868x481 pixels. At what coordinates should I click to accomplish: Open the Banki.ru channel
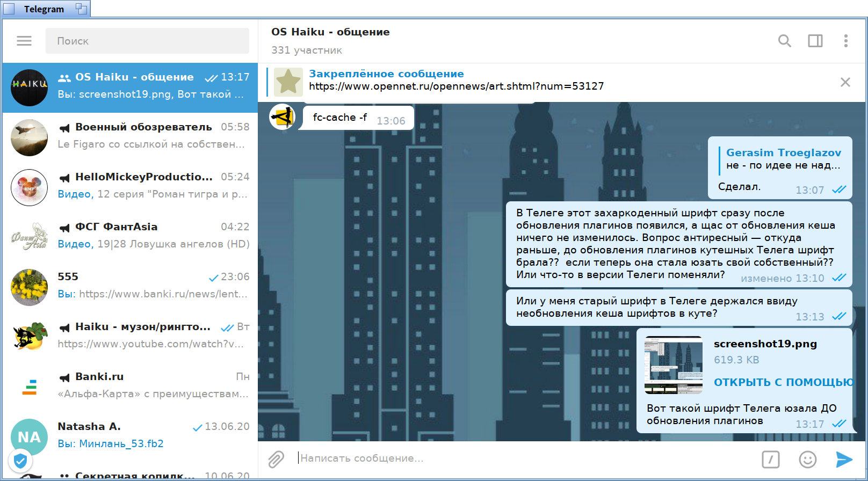click(x=130, y=387)
